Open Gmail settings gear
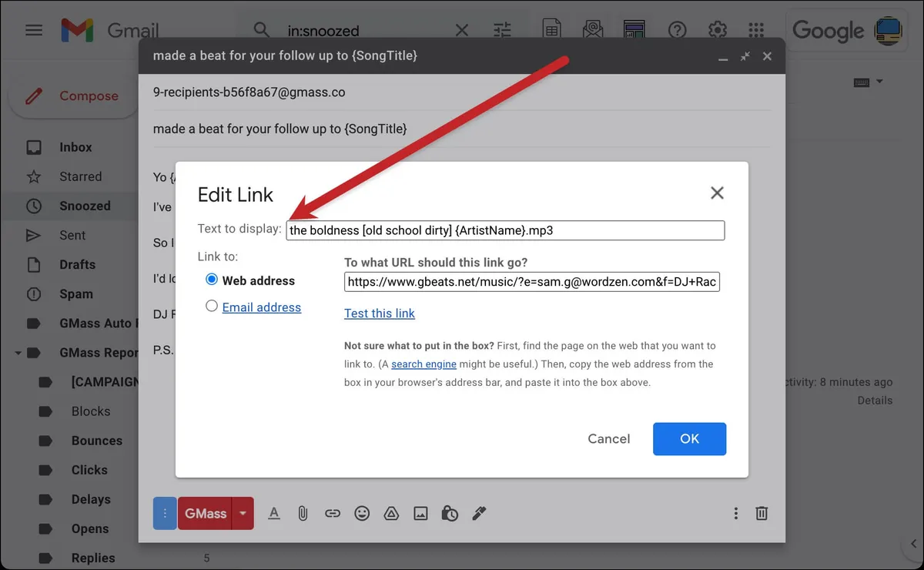Image resolution: width=924 pixels, height=570 pixels. (718, 31)
